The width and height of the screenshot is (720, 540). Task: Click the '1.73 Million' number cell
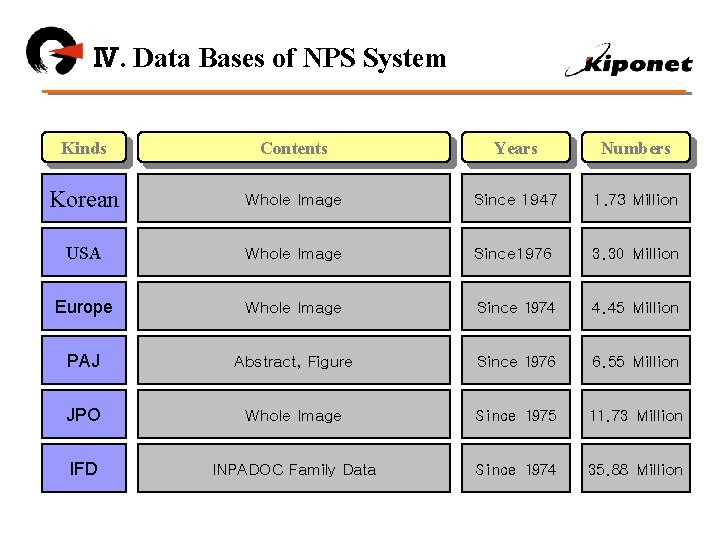click(636, 198)
